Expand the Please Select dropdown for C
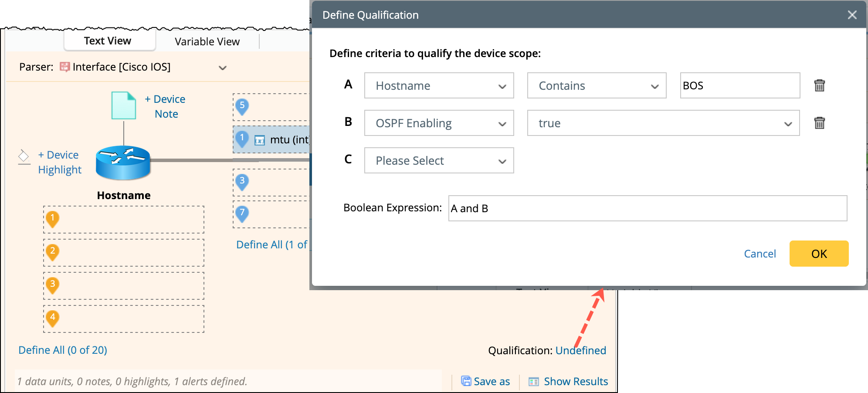868x393 pixels. click(x=439, y=160)
